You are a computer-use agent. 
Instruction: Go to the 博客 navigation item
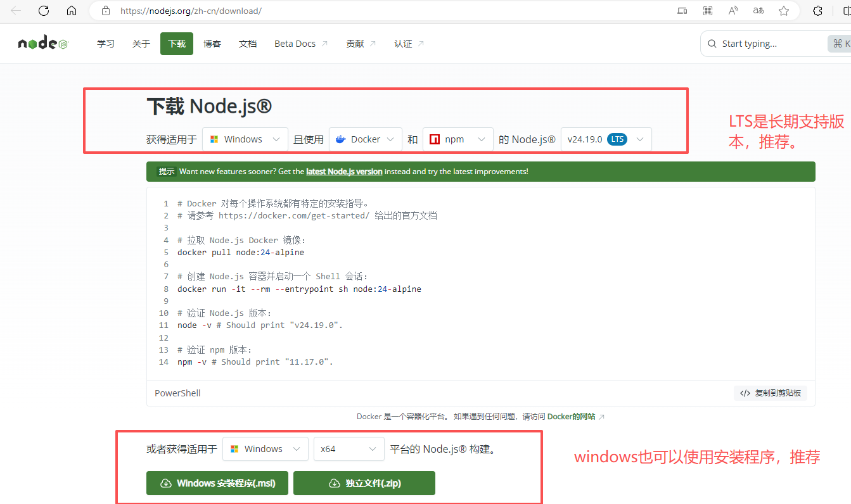212,44
